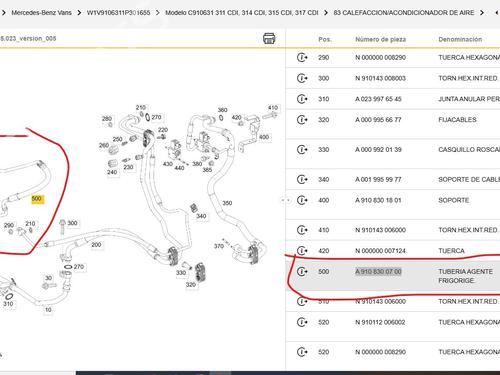500x375 pixels.
Task: Click callout 360 in the diagram
Action: 223,110
